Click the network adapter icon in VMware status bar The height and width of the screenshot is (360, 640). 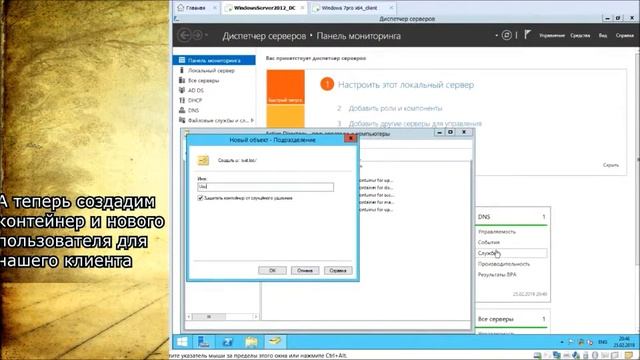[556, 356]
